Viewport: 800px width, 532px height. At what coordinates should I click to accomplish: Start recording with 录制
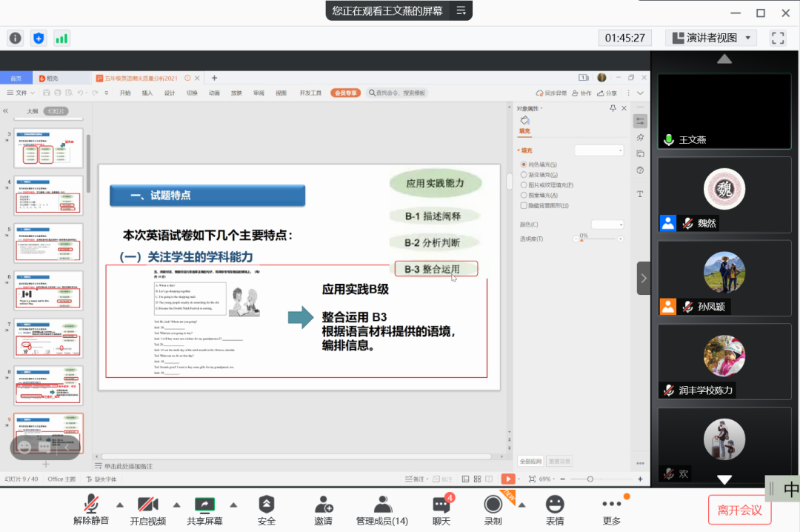(x=493, y=510)
